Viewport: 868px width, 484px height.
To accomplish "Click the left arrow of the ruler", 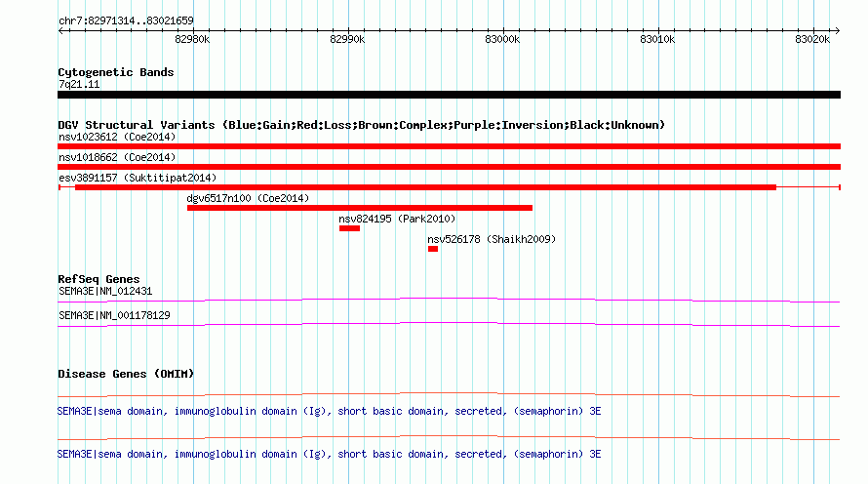I will point(60,30).
